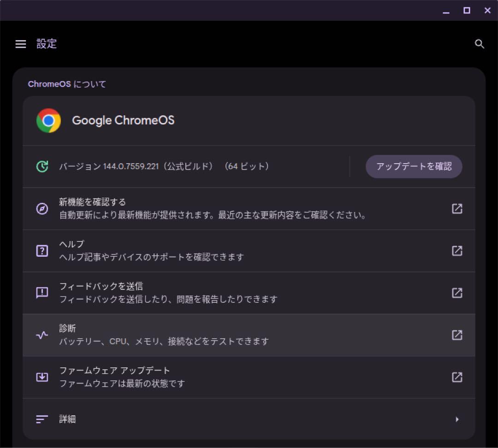Screen dimensions: 498x448
Task: Click the フィードバックを送信 feedback icon
Action: coord(42,293)
